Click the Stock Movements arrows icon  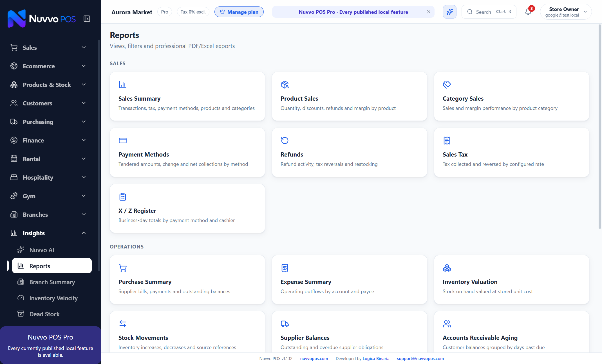[122, 324]
